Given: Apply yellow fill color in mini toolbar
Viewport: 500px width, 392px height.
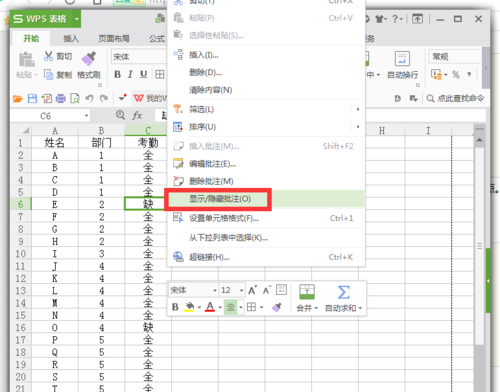Looking at the screenshot, I should pos(189,307).
